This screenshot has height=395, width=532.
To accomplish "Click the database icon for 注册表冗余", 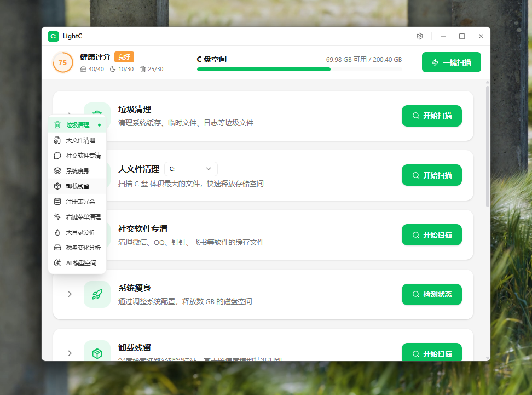I will point(57,202).
